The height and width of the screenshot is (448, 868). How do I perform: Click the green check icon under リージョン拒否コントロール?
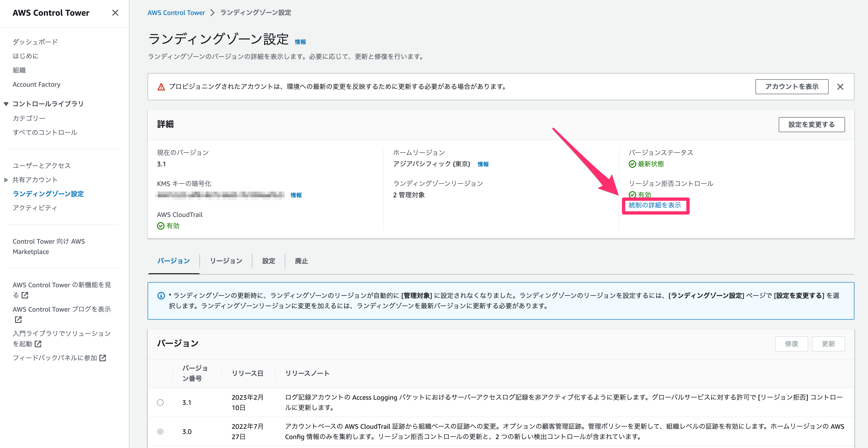632,195
